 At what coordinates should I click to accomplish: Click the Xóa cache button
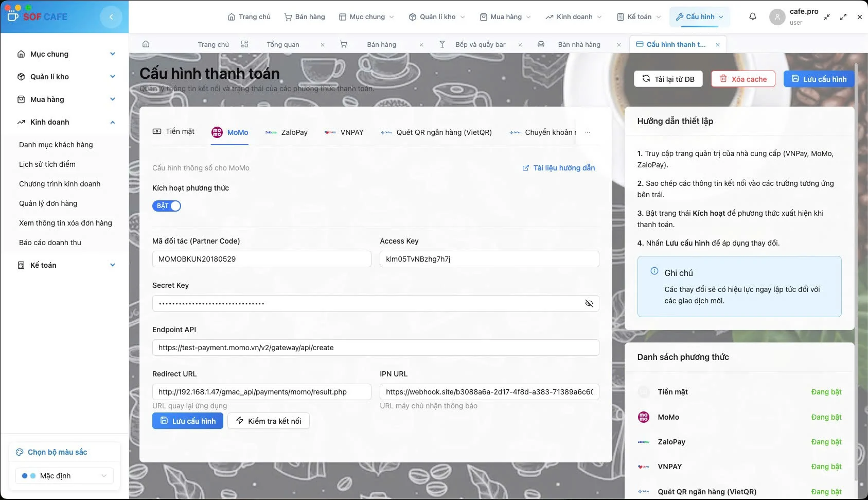click(743, 79)
